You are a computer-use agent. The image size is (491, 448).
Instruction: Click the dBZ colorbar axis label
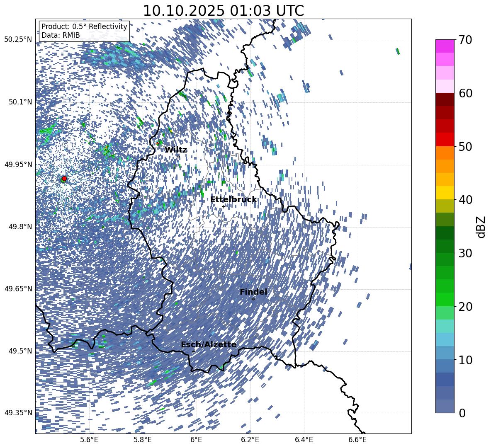[481, 227]
